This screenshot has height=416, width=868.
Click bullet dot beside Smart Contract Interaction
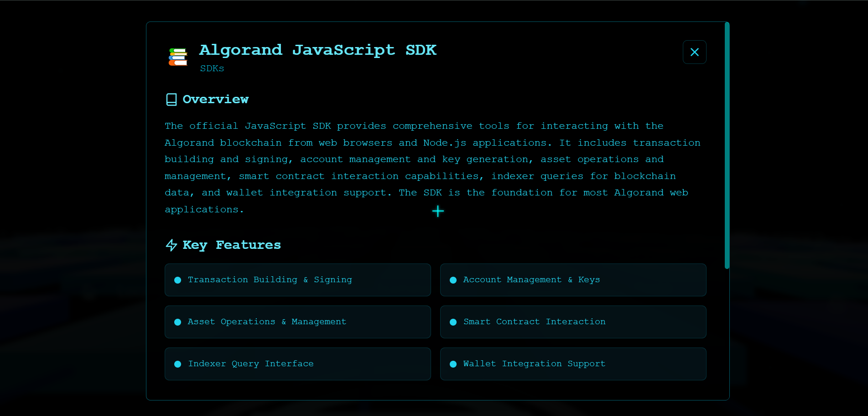(453, 322)
